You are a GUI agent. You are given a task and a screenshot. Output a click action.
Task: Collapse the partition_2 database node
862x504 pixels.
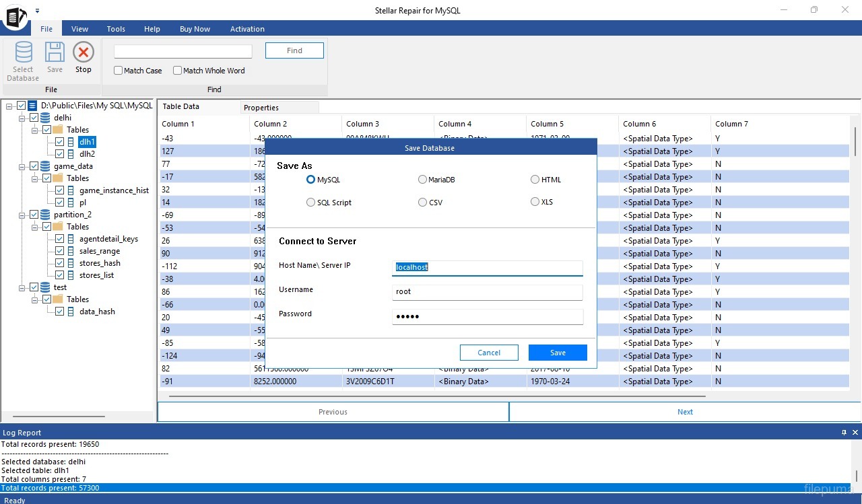pyautogui.click(x=22, y=215)
